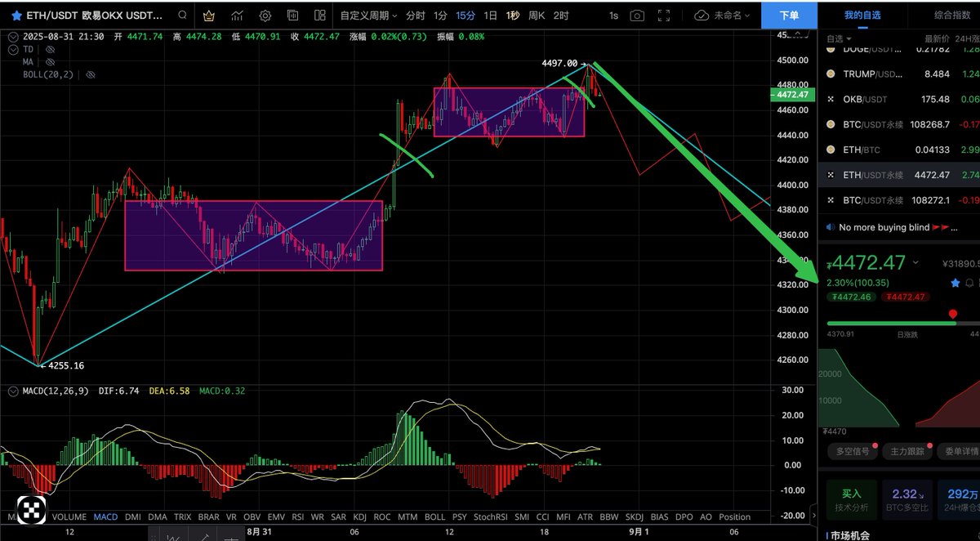The height and width of the screenshot is (541, 980).
Task: Select the 分时 timeframe
Action: pos(416,16)
